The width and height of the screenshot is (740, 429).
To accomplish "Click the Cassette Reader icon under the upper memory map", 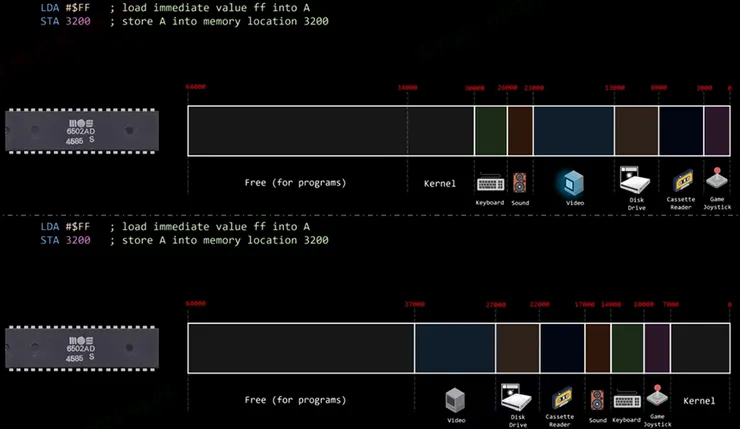I will click(x=683, y=180).
